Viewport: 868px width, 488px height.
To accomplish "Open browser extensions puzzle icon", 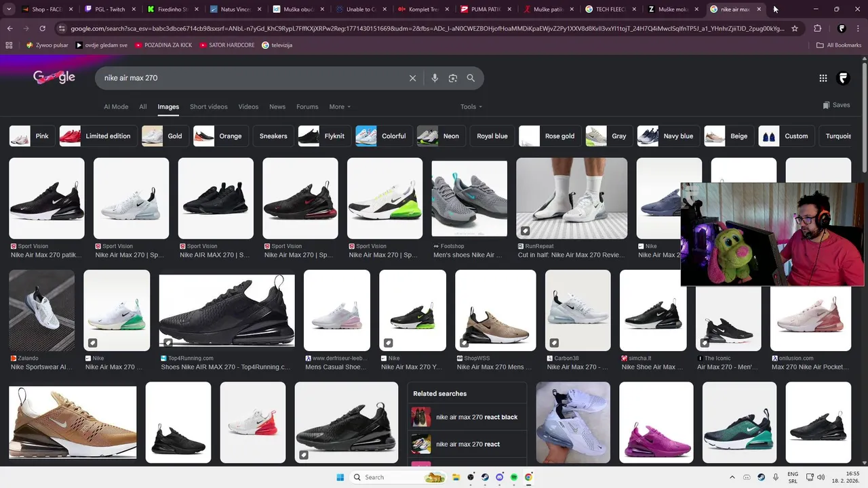I will 817,28.
